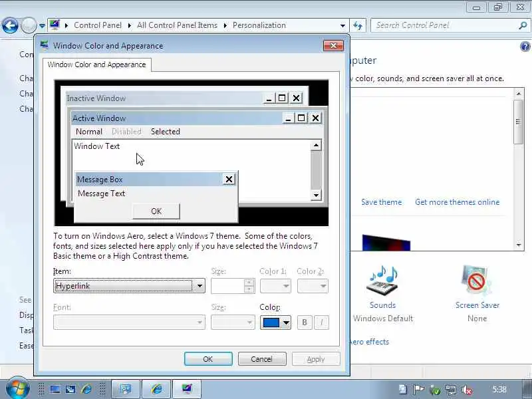
Task: Click OK at dialog bottom
Action: (208, 359)
